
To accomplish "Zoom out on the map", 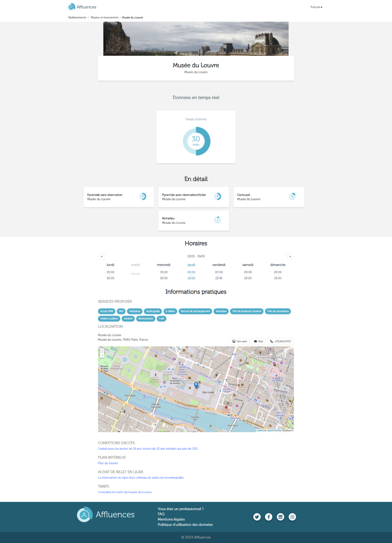I will [102, 355].
